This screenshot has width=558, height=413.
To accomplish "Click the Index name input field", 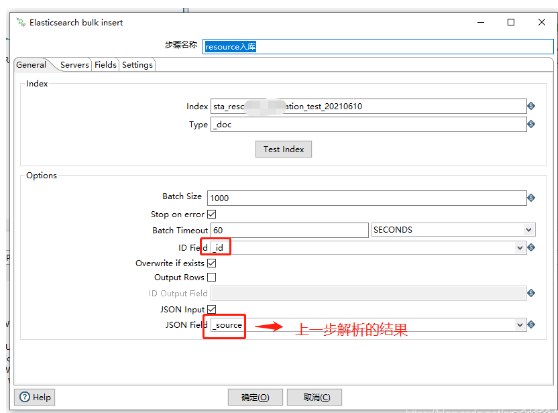I will (x=368, y=106).
